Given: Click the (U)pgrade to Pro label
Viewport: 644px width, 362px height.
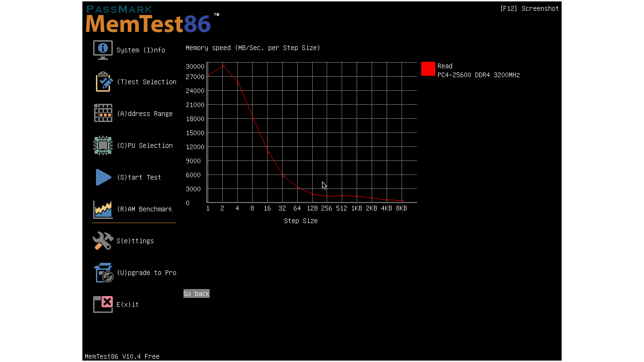Looking at the screenshot, I should click(x=146, y=273).
